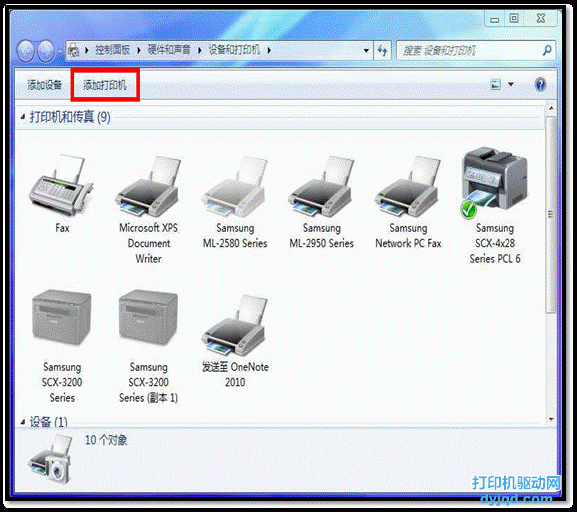Click the search magnifier icon

click(547, 50)
